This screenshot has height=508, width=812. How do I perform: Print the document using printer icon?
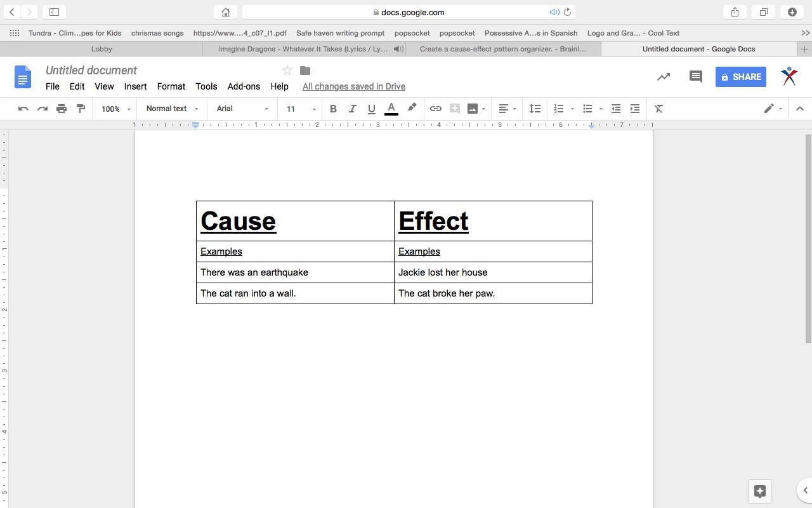(x=62, y=109)
